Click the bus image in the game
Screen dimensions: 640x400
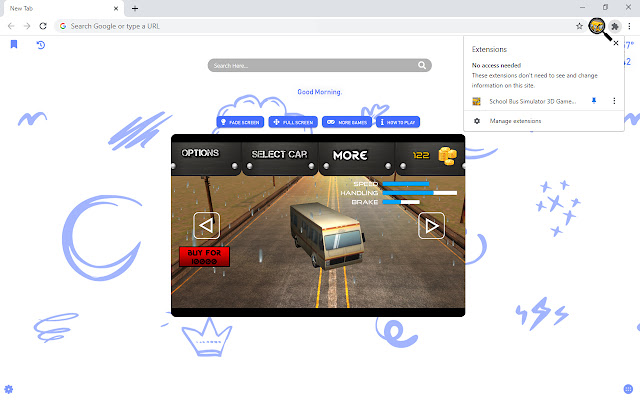click(327, 236)
